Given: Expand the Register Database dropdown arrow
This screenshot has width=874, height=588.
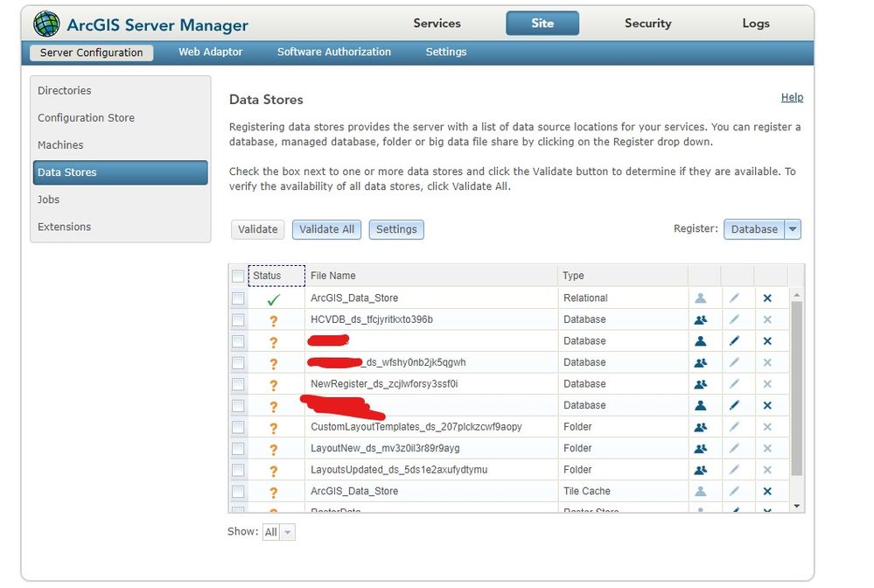Looking at the screenshot, I should (793, 229).
